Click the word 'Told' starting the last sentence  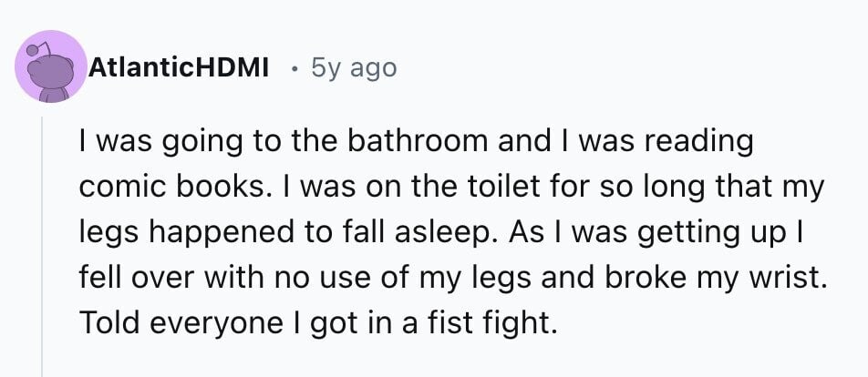pyautogui.click(x=108, y=323)
